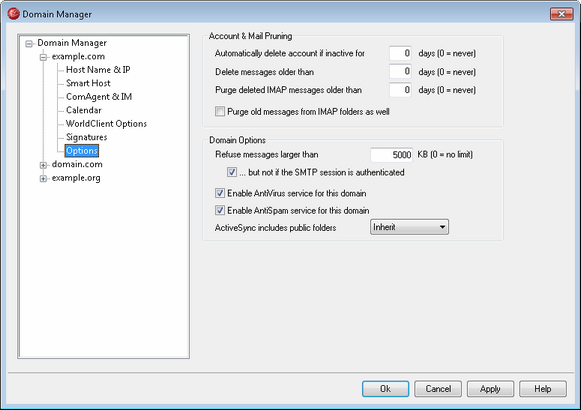The image size is (581, 410).
Task: Go to ComAgent & IM settings
Action: click(99, 97)
